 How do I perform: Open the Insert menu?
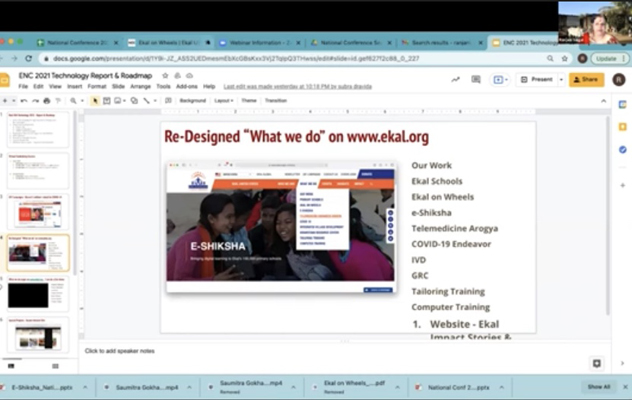tap(75, 86)
